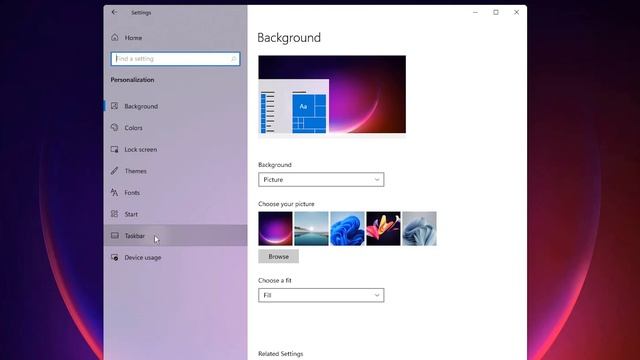Click the back arrow in Settings
640x360 pixels.
tap(114, 12)
